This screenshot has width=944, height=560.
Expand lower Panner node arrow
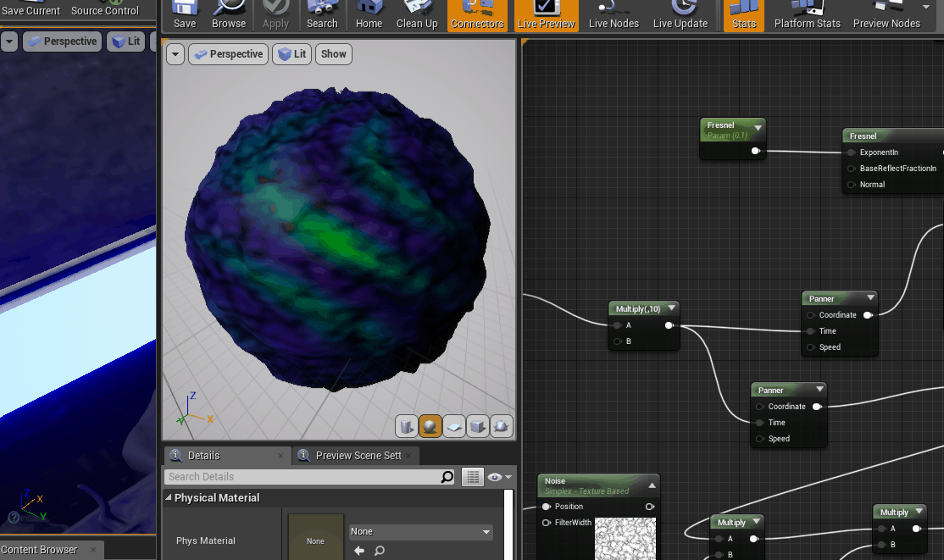pos(820,389)
